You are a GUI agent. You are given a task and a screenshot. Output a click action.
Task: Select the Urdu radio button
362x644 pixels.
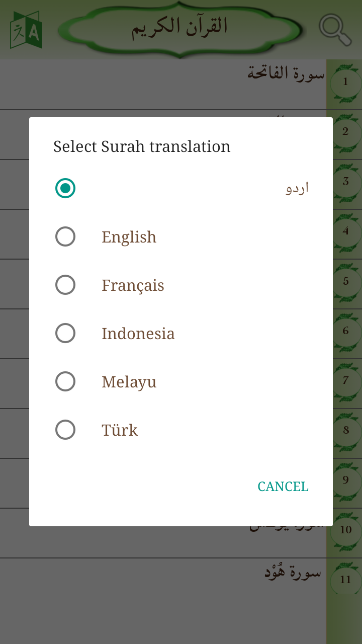click(x=65, y=188)
